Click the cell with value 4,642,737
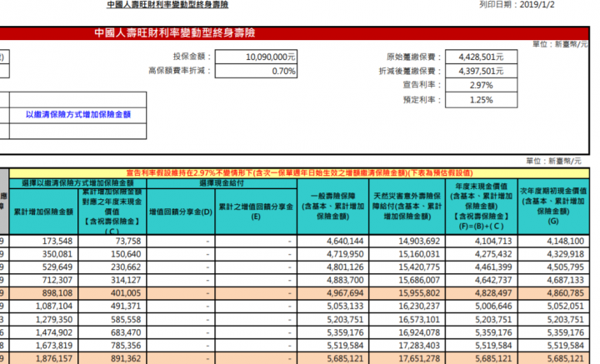The image size is (600, 364). pyautogui.click(x=482, y=280)
